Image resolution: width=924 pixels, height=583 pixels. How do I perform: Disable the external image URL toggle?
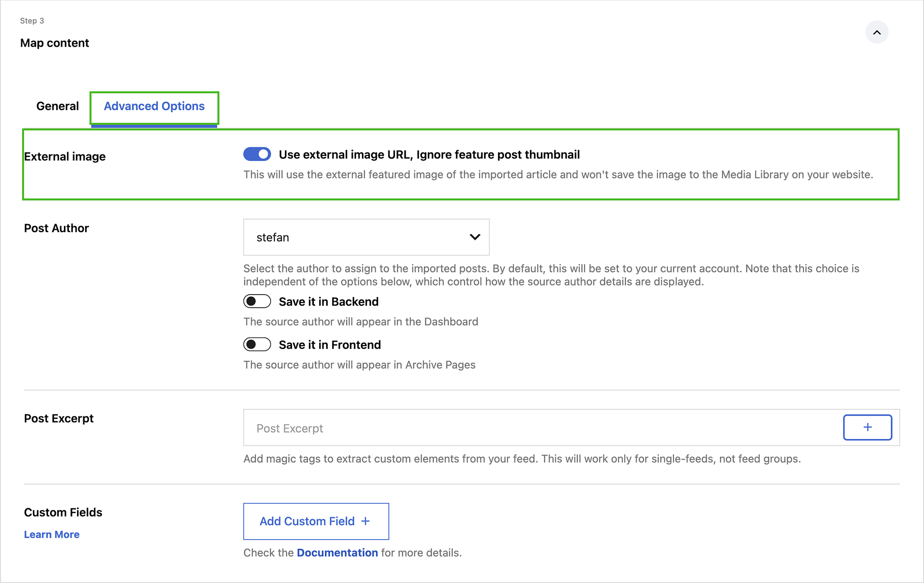pyautogui.click(x=257, y=154)
